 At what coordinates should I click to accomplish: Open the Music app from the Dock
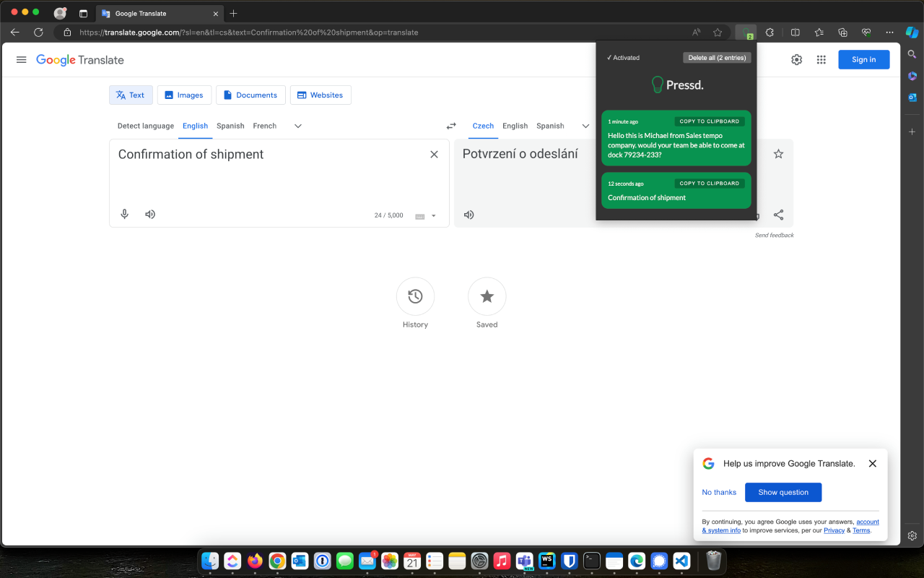coord(502,561)
